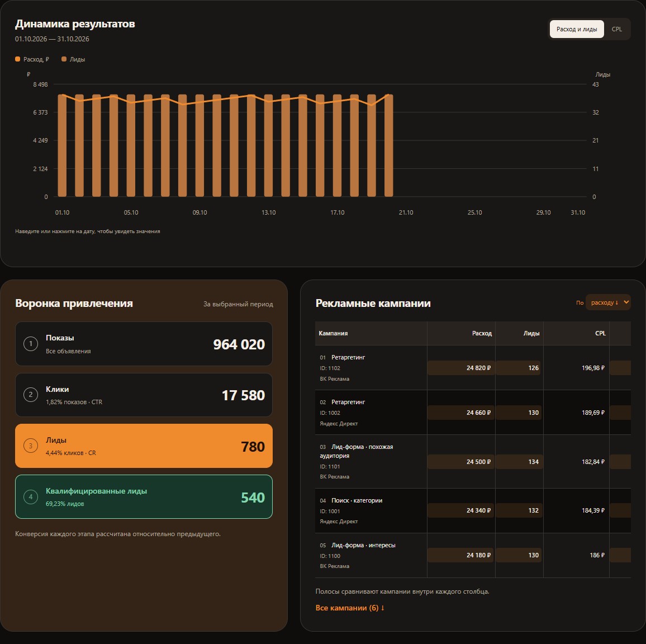Click campaign "Поиск · категории"
Screen dimensions: 646x644
[357, 500]
